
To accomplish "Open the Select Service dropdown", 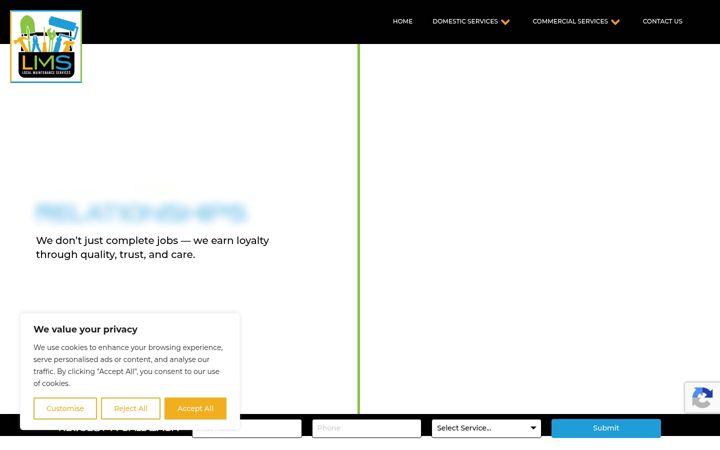I will coord(486,428).
